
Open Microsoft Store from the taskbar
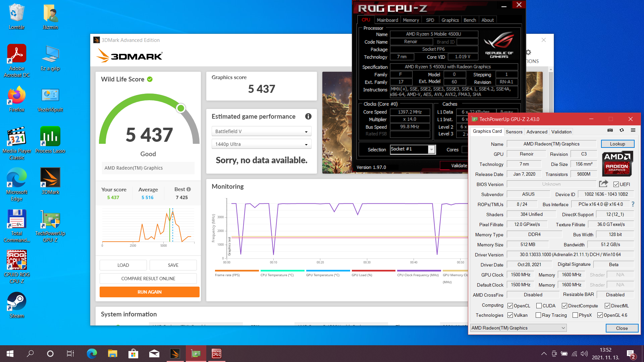pyautogui.click(x=133, y=354)
